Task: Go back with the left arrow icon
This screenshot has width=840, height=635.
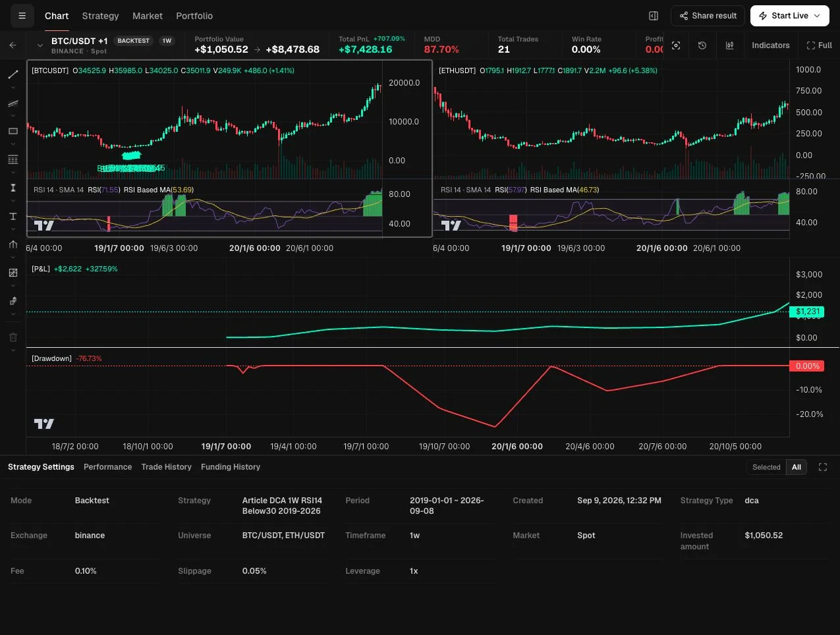Action: tap(13, 45)
